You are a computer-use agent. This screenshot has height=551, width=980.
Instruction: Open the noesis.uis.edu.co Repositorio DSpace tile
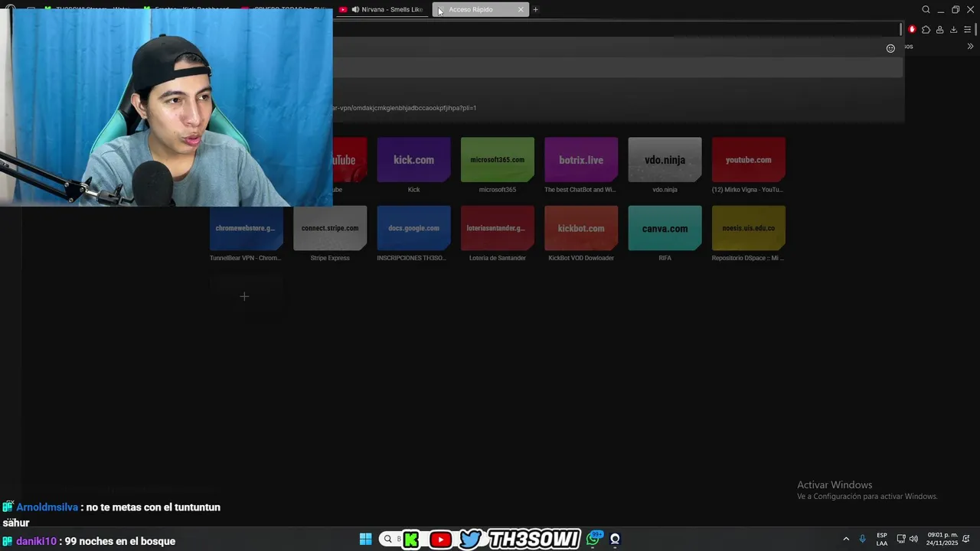tap(749, 228)
